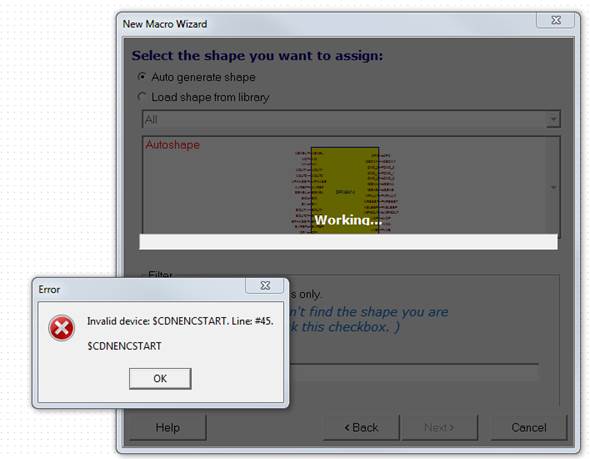This screenshot has height=459, width=590.
Task: Cancel the New Macro Wizard
Action: [529, 427]
